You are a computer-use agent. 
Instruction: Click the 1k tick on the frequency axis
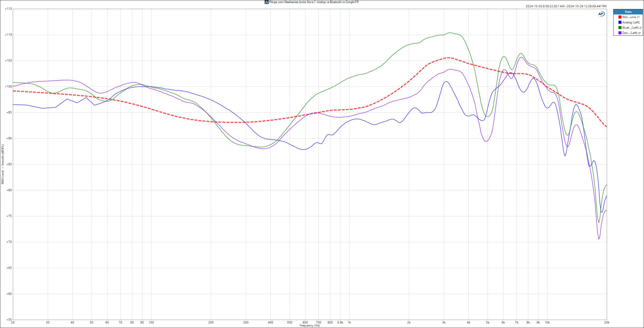click(349, 322)
